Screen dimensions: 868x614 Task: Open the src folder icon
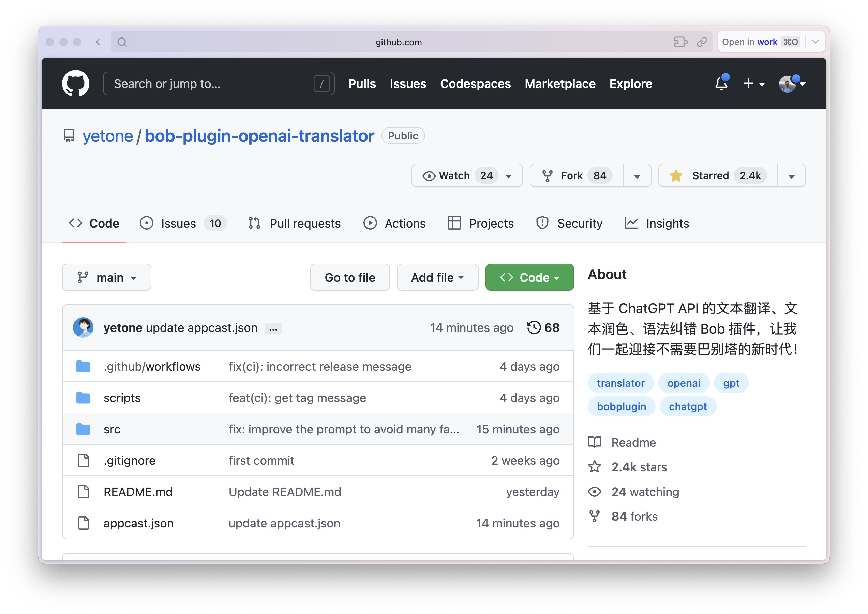click(x=83, y=429)
